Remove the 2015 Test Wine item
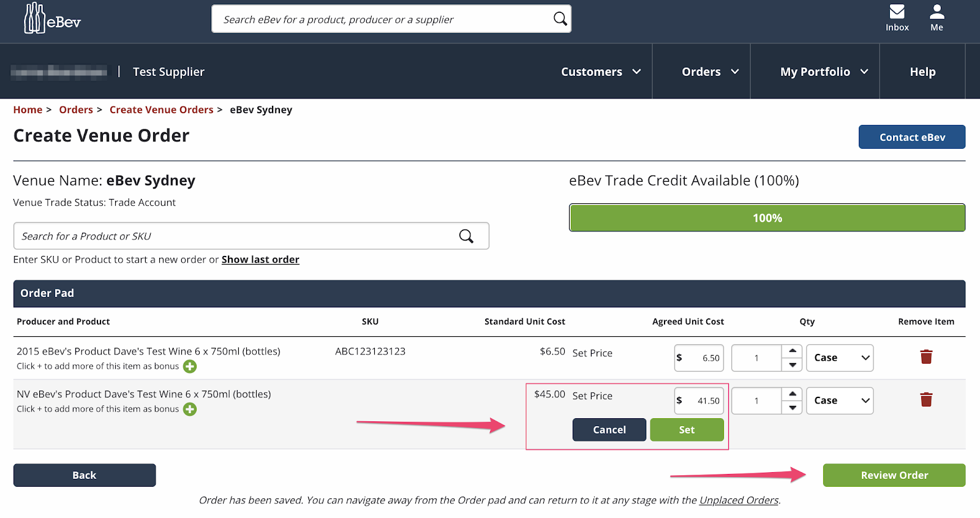The image size is (980, 518). (x=926, y=357)
